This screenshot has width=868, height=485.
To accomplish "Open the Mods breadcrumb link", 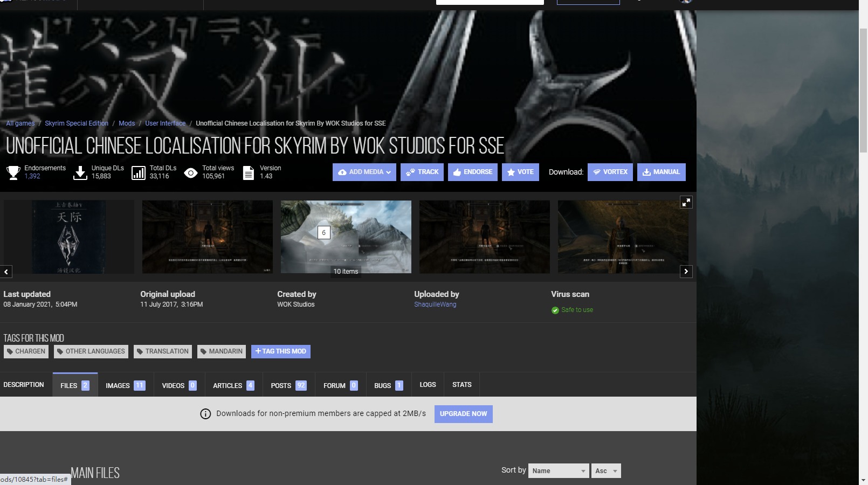I will 127,123.
